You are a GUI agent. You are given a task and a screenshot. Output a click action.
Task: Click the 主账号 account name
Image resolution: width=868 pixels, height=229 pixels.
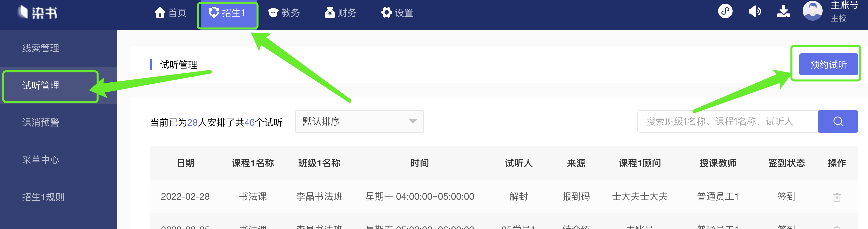point(844,5)
